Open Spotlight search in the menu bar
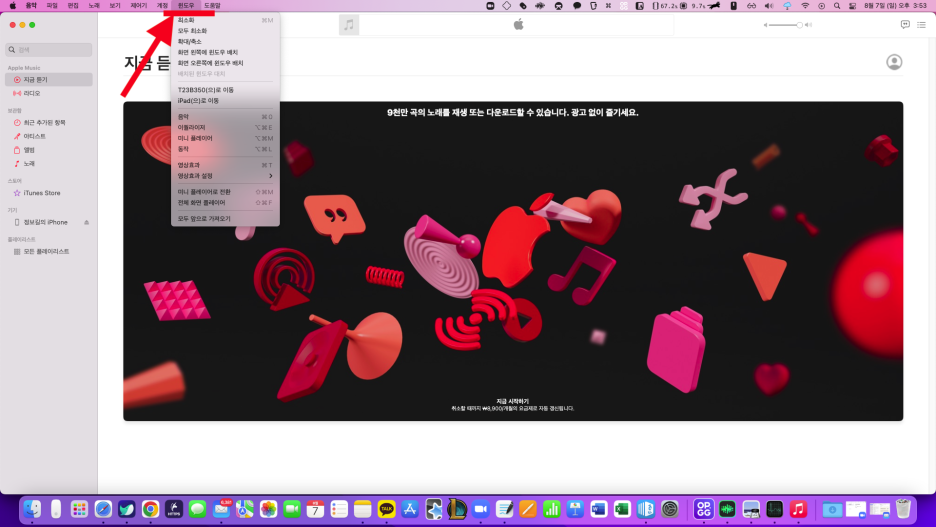The height and width of the screenshot is (527, 936). point(837,5)
